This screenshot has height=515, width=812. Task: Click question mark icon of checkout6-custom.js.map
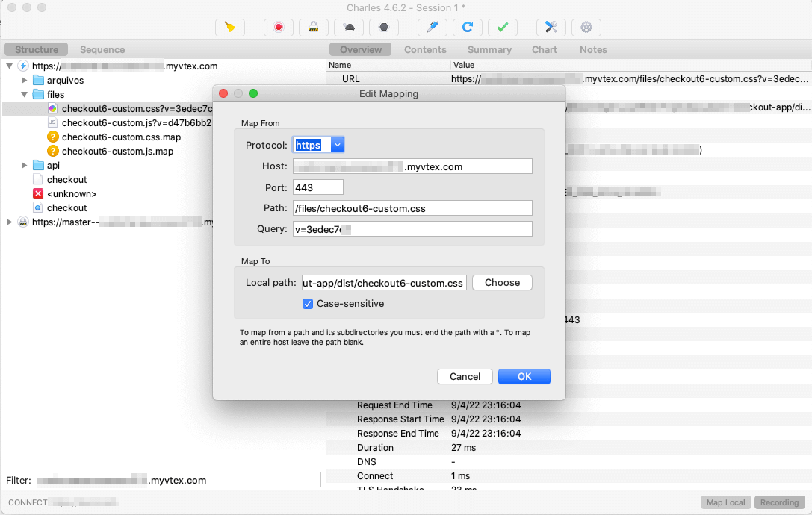pyautogui.click(x=52, y=151)
